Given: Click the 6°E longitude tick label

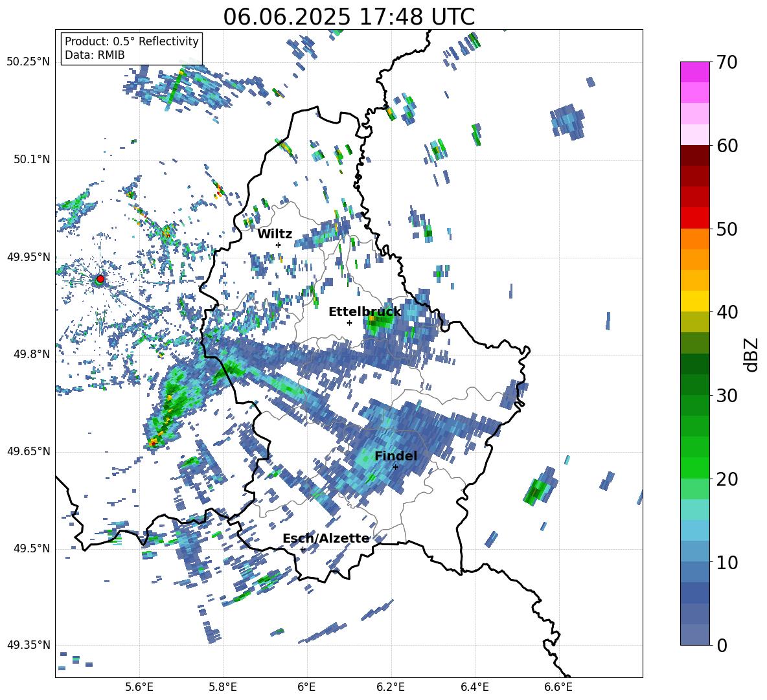Looking at the screenshot, I should pos(306,687).
